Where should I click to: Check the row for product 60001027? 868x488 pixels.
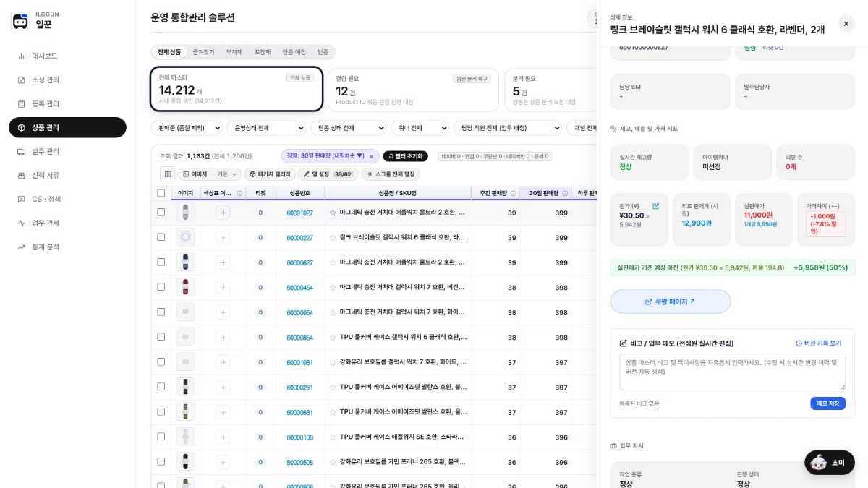(161, 213)
